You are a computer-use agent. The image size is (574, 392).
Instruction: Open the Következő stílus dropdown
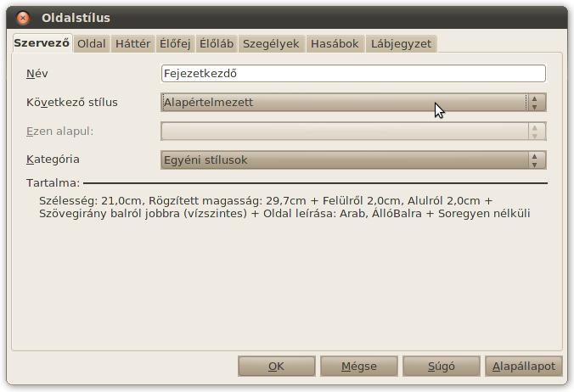[353, 103]
